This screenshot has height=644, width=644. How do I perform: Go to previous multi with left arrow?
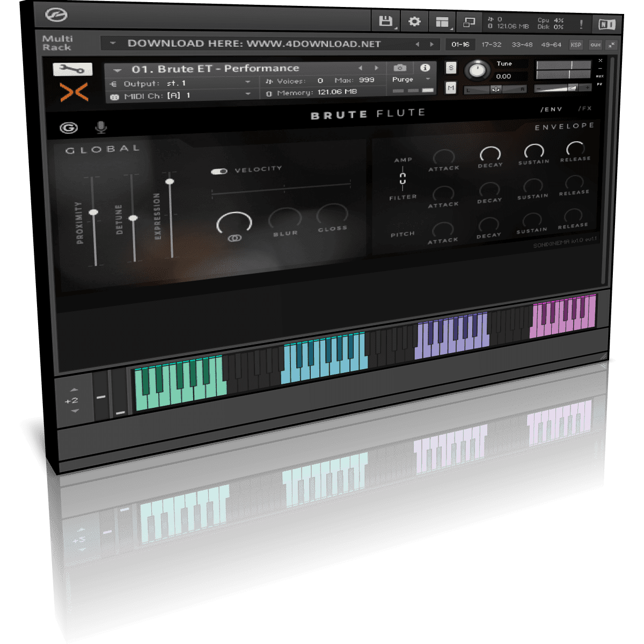point(418,44)
